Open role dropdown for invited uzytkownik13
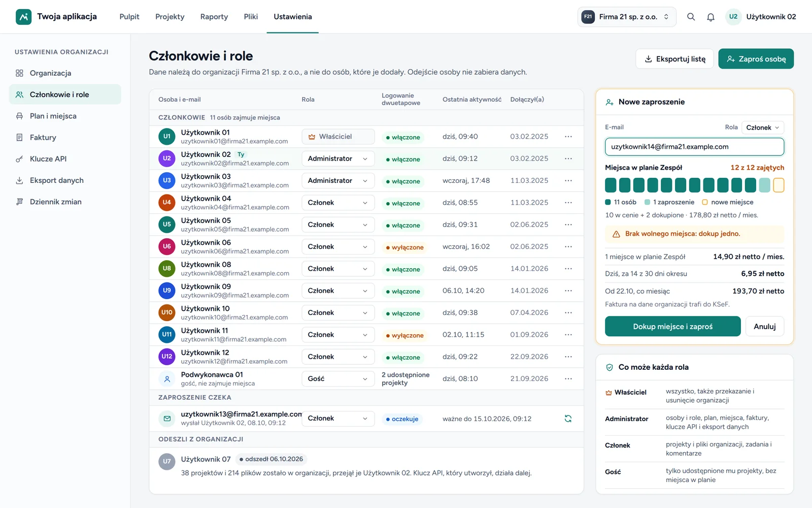Screen dimensions: 812x508 click(338, 419)
